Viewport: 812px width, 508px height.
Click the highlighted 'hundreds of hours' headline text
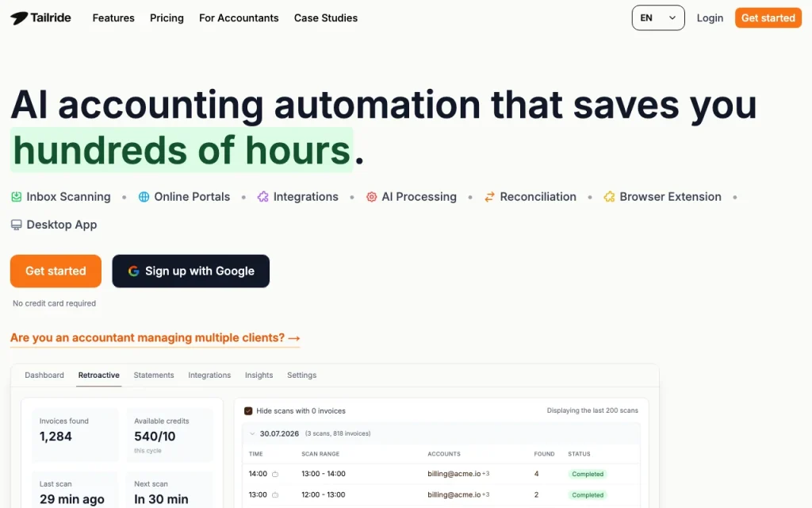point(182,150)
